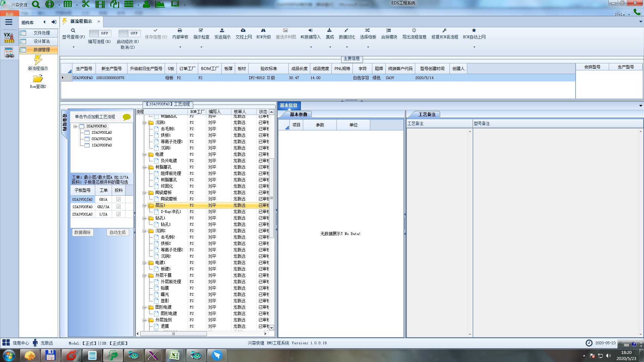
Task: Click the ECN升级 toolbar icon
Action: pos(263,31)
